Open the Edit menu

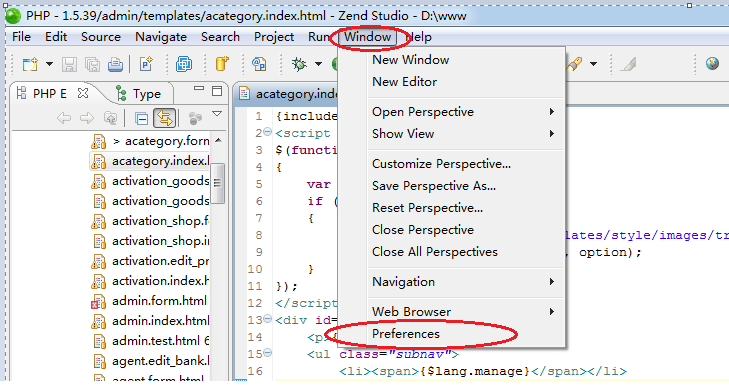(x=56, y=37)
